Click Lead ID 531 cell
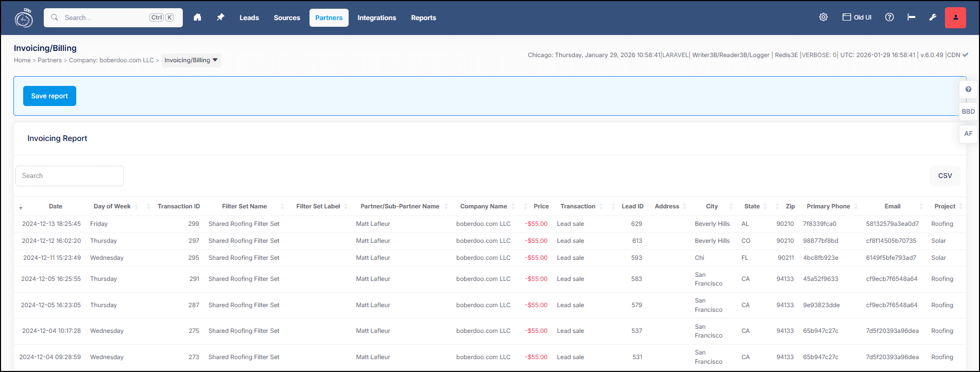The image size is (980, 372). (x=637, y=357)
